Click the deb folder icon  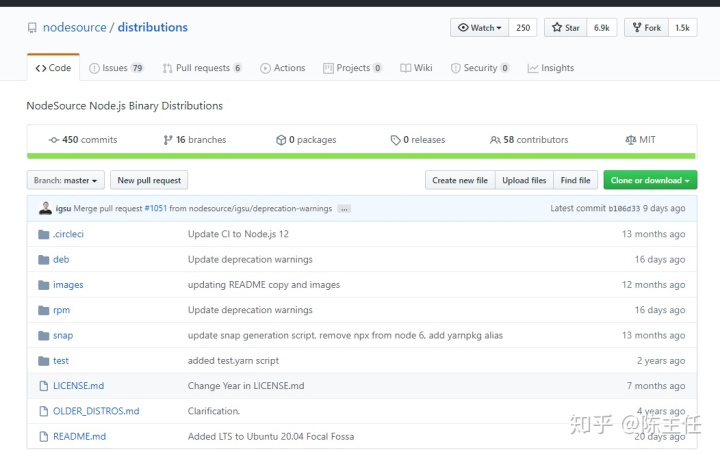44,260
